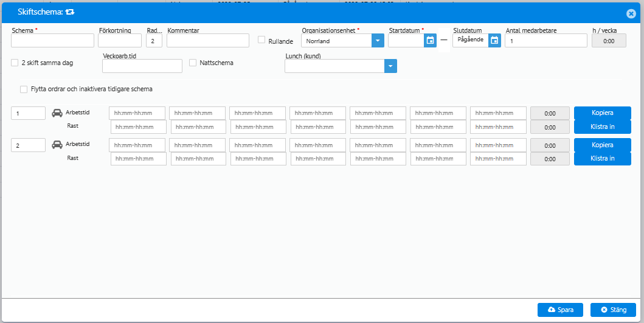Viewport: 644px width, 323px height.
Task: Click the Startdatum date input
Action: (x=406, y=41)
